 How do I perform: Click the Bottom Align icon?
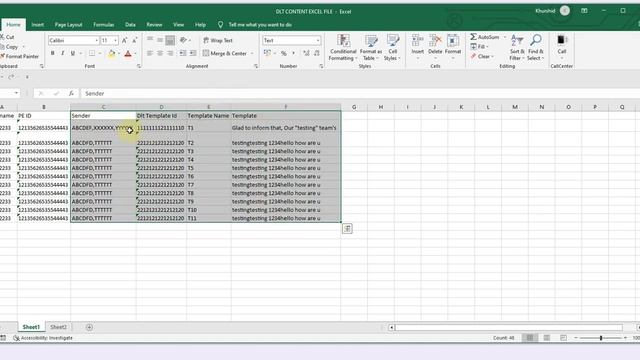[170, 40]
